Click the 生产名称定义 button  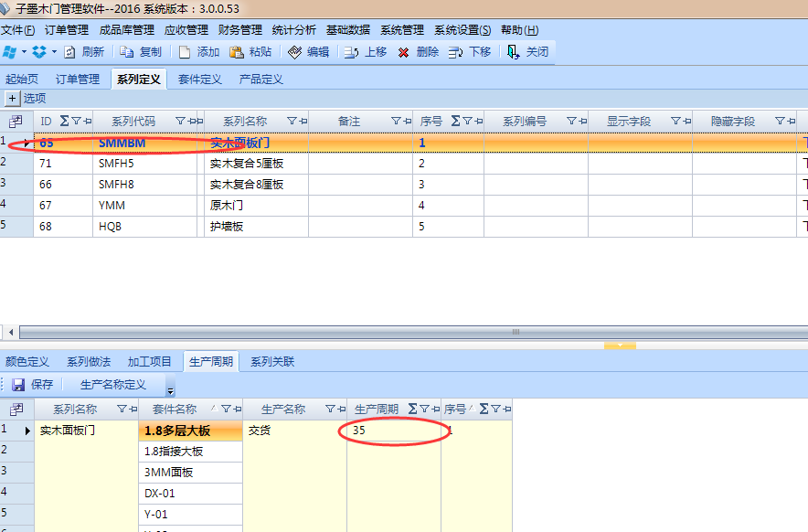pyautogui.click(x=113, y=385)
